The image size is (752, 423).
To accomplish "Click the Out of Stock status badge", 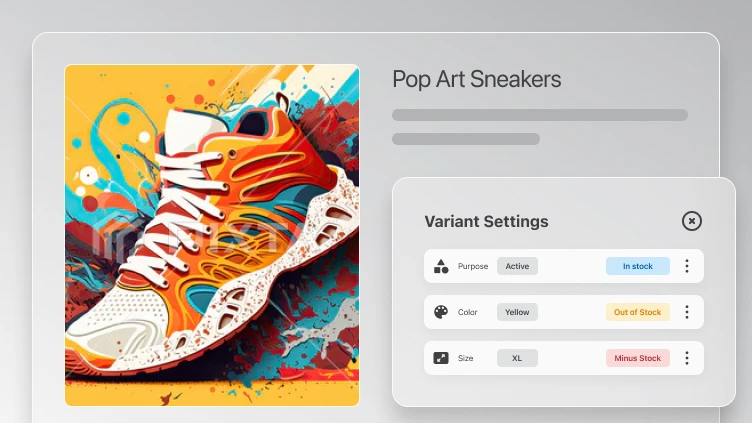I will (x=637, y=312).
